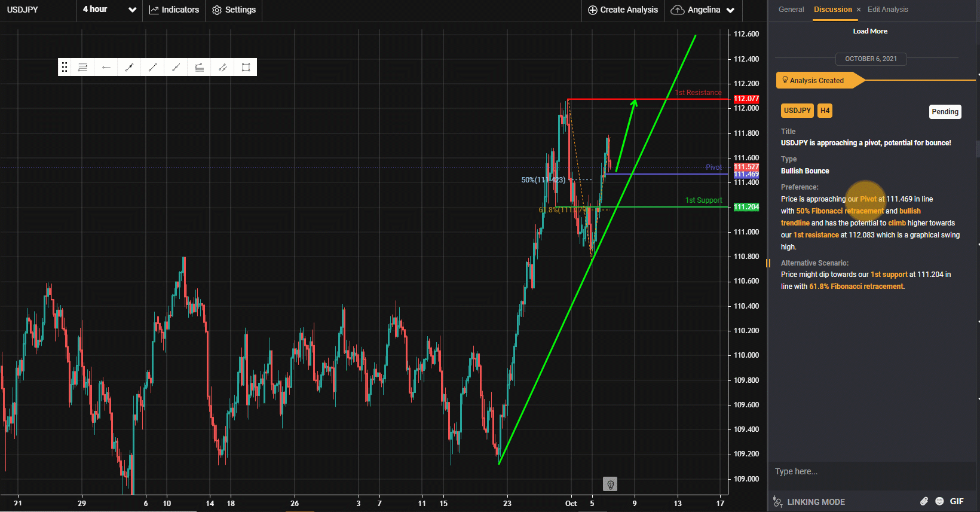Open the Indicators menu
The width and height of the screenshot is (980, 512).
coord(174,10)
